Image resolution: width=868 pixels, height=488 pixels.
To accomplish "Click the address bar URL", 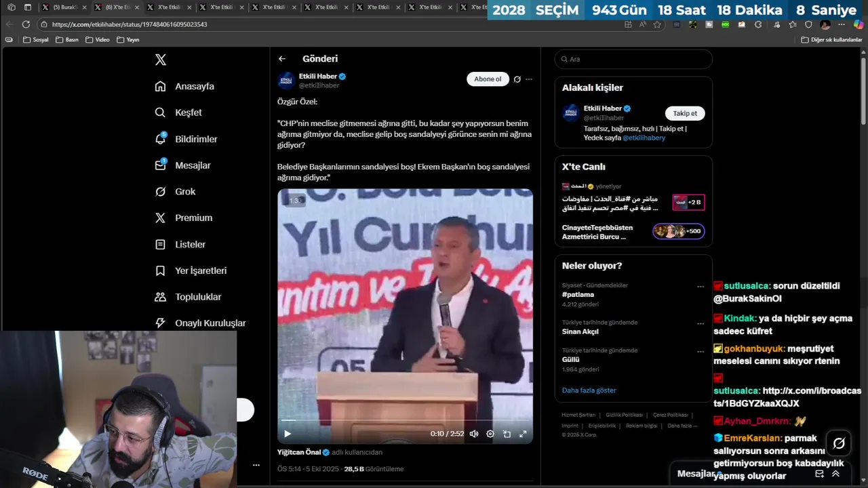I will (x=130, y=24).
